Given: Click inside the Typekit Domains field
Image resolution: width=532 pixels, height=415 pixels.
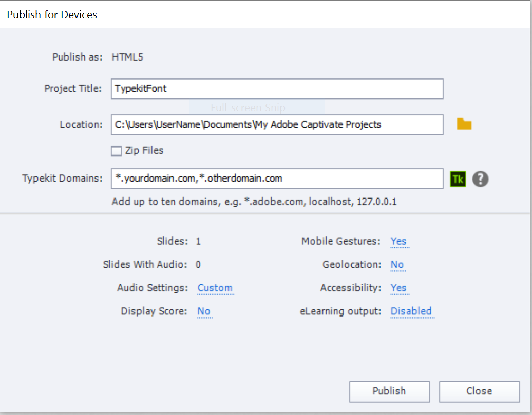Looking at the screenshot, I should click(x=277, y=179).
